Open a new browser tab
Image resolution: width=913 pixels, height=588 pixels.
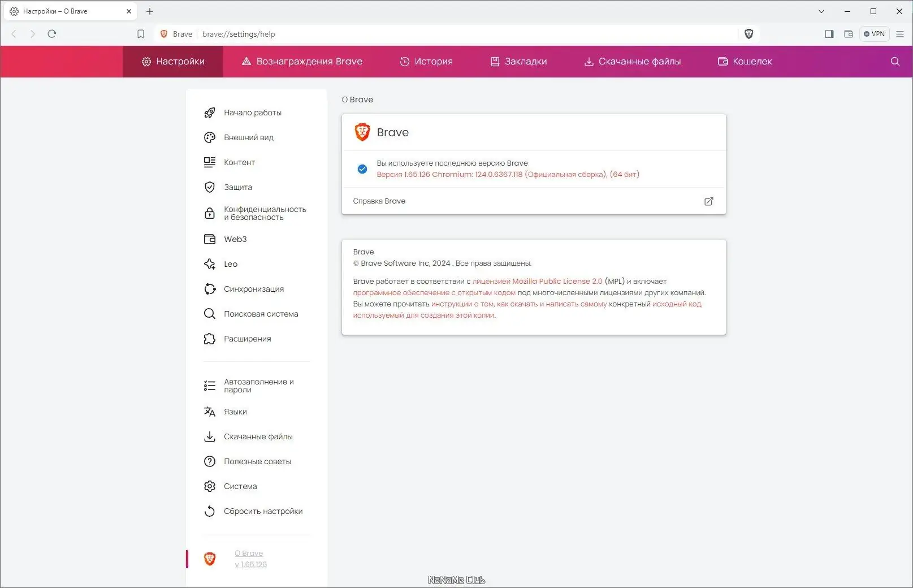click(x=150, y=11)
